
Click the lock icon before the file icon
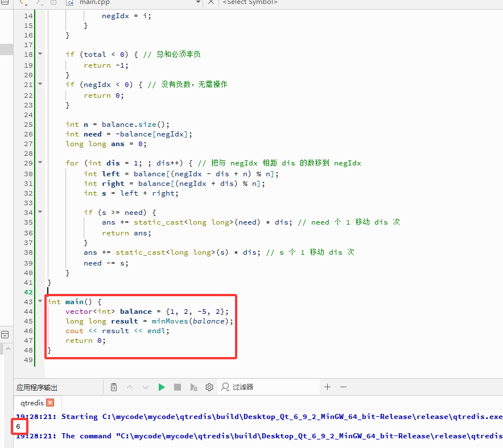pos(53,2)
